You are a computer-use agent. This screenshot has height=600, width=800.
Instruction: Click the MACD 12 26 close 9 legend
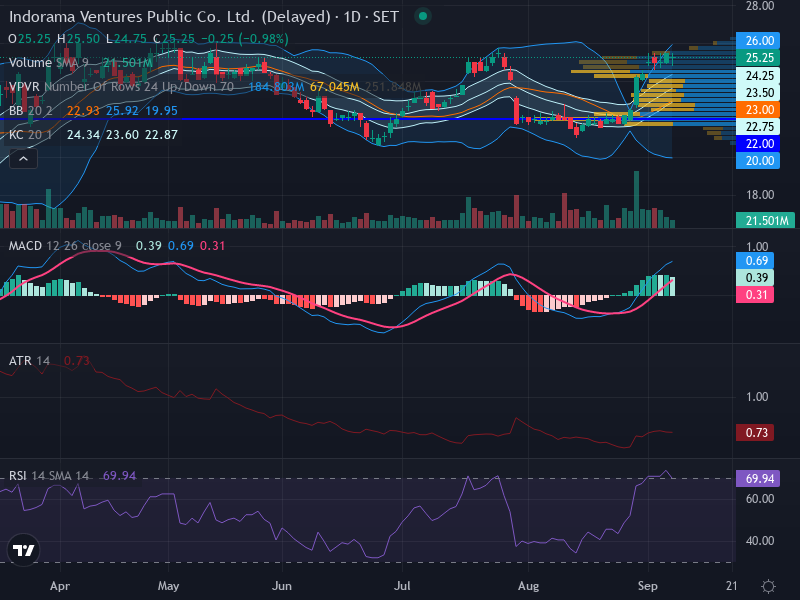pos(65,246)
